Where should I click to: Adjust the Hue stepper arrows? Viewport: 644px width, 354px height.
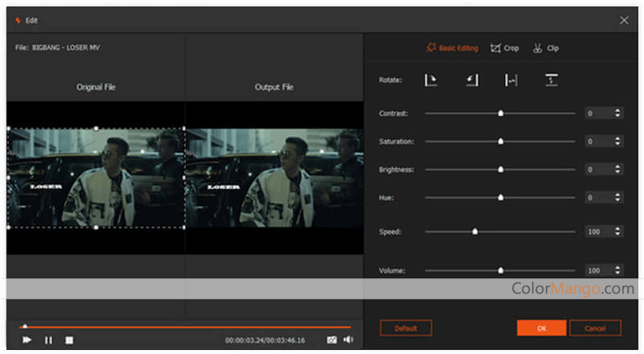coord(617,198)
